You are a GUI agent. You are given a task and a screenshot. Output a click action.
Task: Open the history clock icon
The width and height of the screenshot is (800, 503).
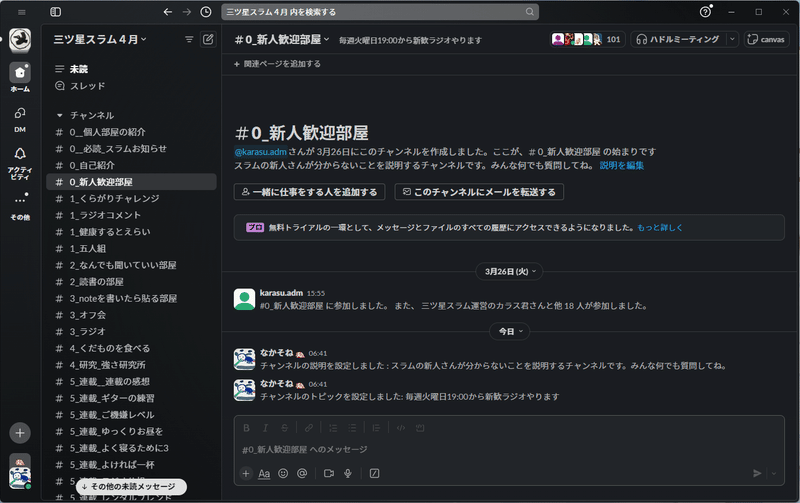point(206,12)
